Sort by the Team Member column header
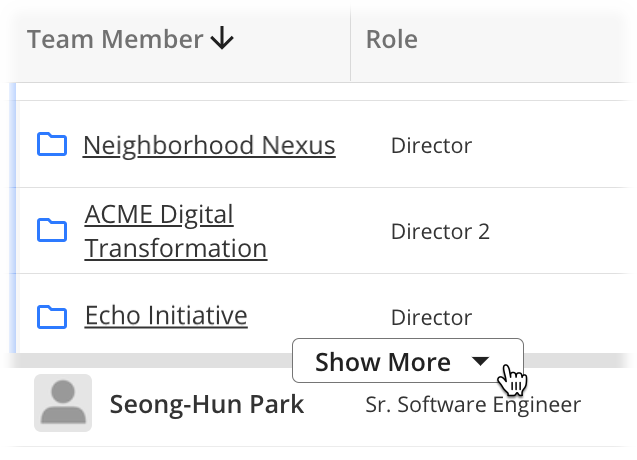This screenshot has width=637, height=460. tap(115, 40)
